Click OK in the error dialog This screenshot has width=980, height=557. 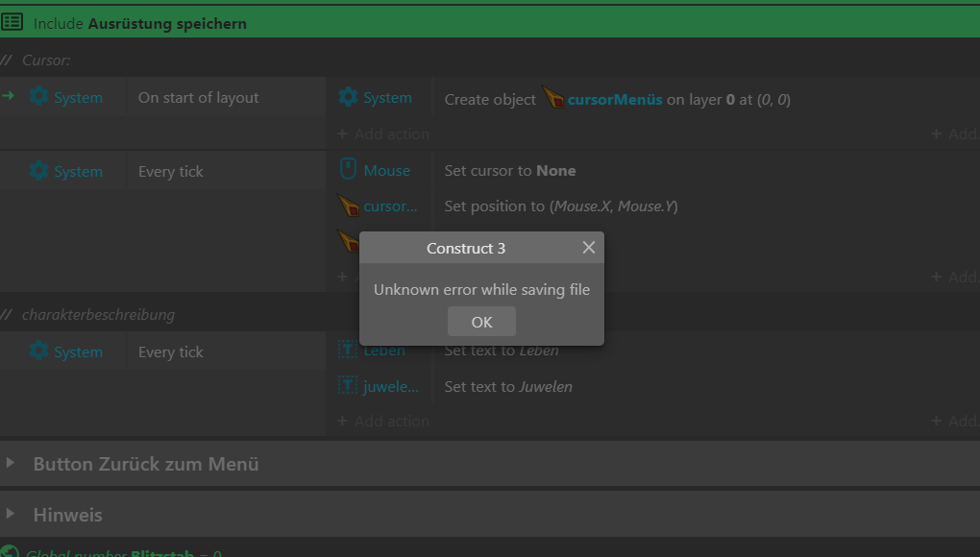coord(481,322)
